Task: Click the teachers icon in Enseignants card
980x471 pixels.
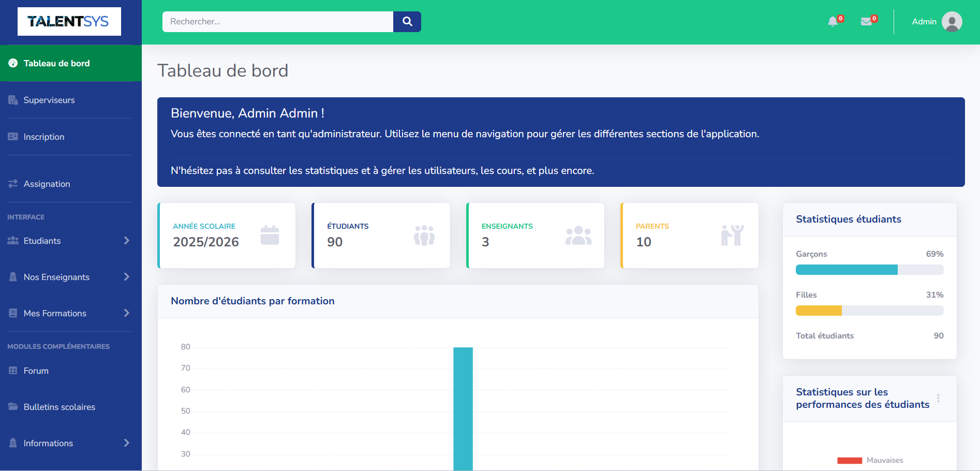Action: tap(578, 236)
